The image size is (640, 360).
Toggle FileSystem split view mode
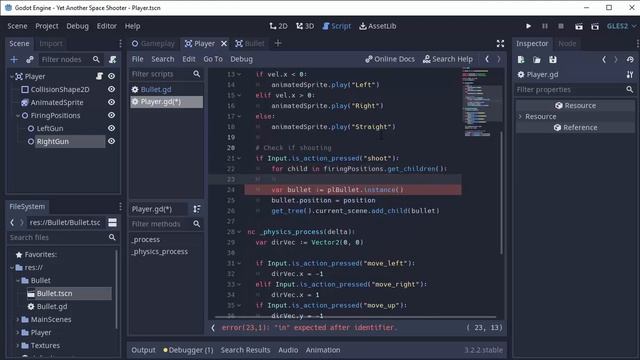click(x=112, y=222)
